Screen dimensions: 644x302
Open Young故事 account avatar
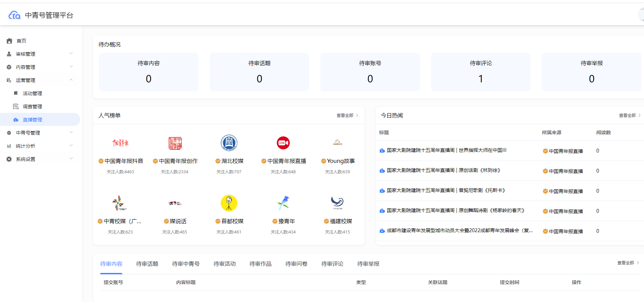click(x=338, y=143)
